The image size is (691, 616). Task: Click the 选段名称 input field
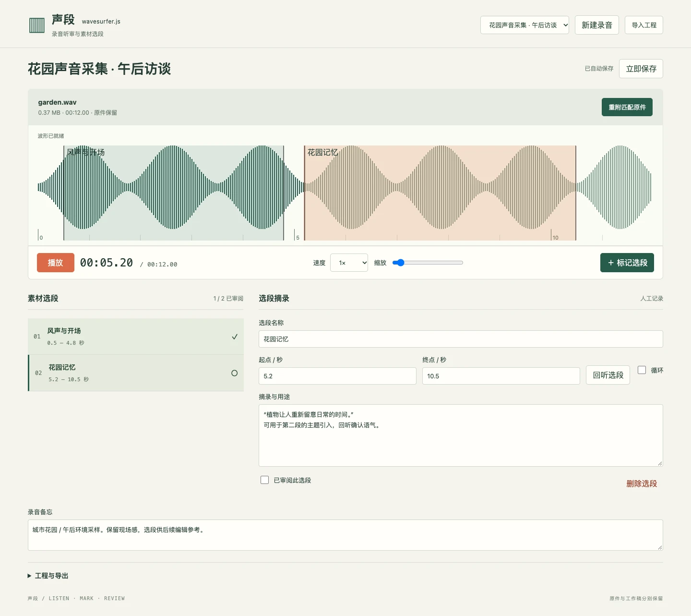coord(461,339)
